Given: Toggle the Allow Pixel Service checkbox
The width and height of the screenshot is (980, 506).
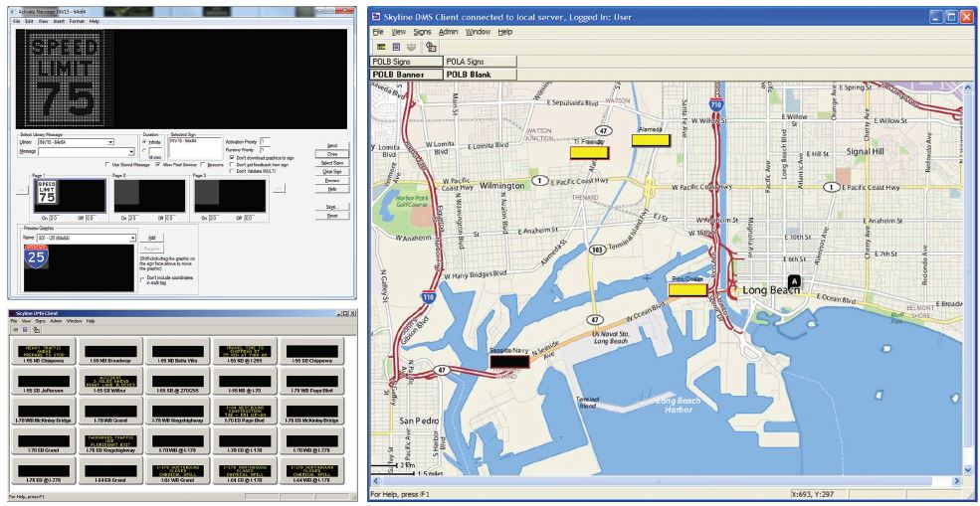Looking at the screenshot, I should point(158,164).
